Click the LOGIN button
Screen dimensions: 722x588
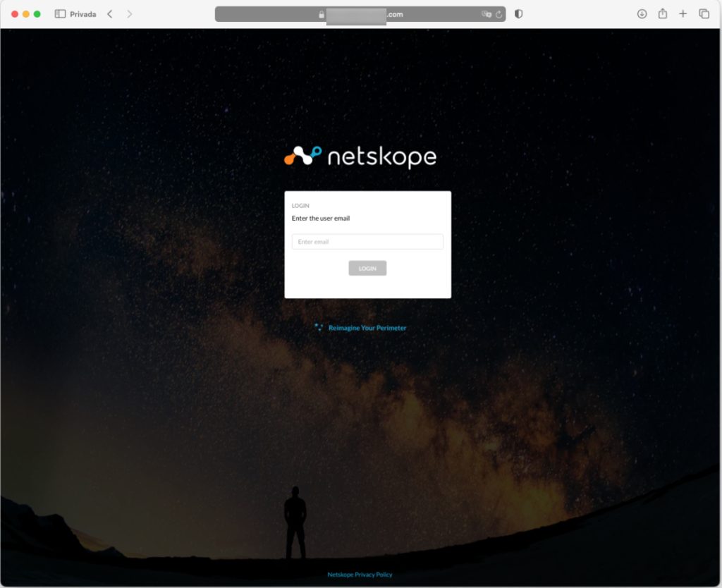point(367,269)
